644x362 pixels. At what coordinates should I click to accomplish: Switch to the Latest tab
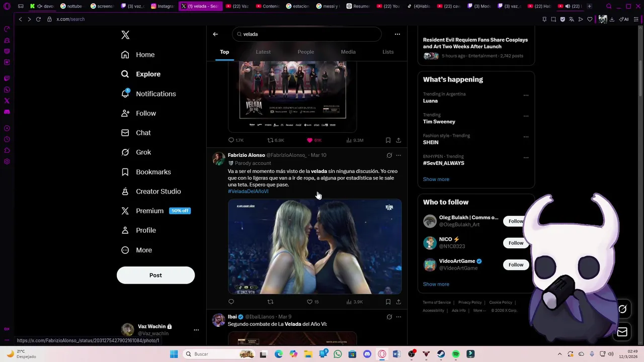(x=263, y=52)
